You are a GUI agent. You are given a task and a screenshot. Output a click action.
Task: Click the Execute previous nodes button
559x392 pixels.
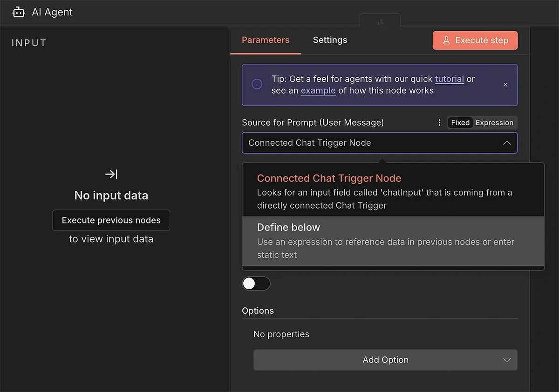111,220
